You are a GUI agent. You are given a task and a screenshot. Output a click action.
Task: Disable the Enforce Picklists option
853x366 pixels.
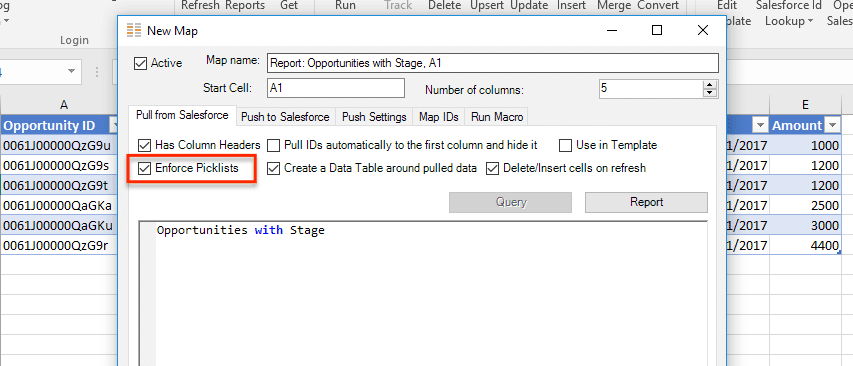tap(144, 169)
